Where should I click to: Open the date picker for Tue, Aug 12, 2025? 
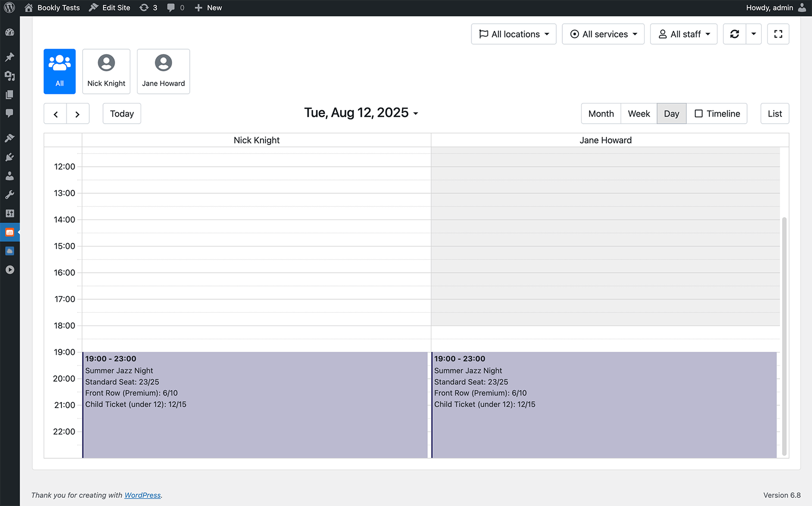tap(361, 113)
